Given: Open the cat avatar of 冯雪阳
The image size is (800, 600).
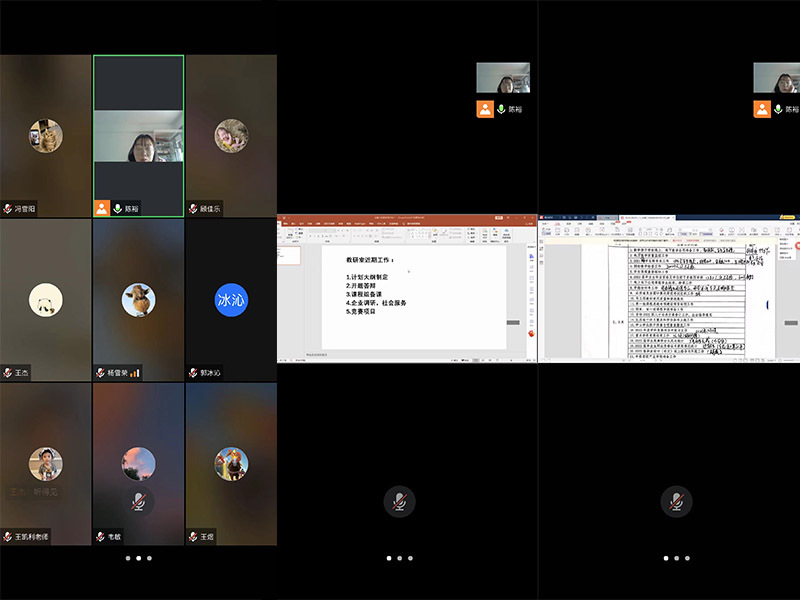Looking at the screenshot, I should tap(46, 136).
